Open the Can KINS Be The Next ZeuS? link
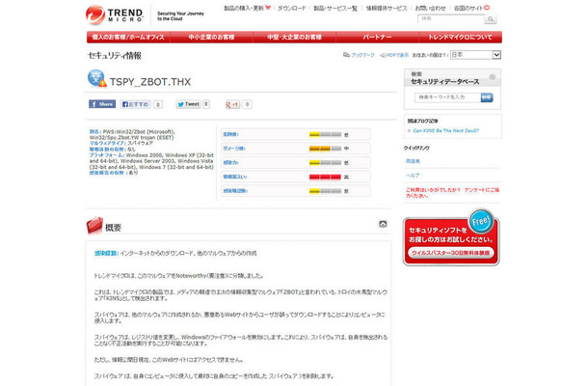Image resolution: width=588 pixels, height=386 pixels. click(446, 130)
